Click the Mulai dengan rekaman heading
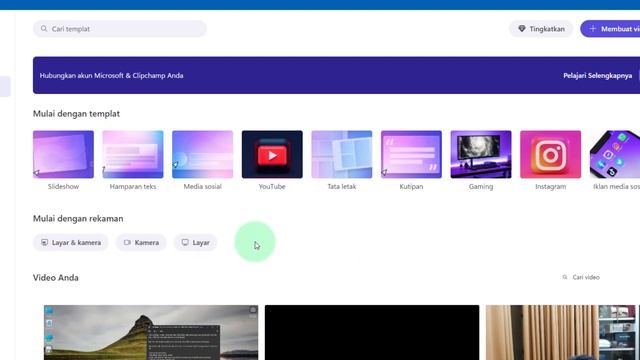Screen dimensions: 640x360 [78, 219]
